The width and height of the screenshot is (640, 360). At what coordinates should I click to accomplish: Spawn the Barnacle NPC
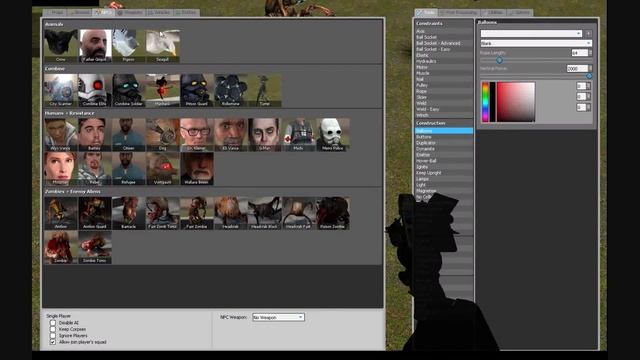pyautogui.click(x=129, y=213)
